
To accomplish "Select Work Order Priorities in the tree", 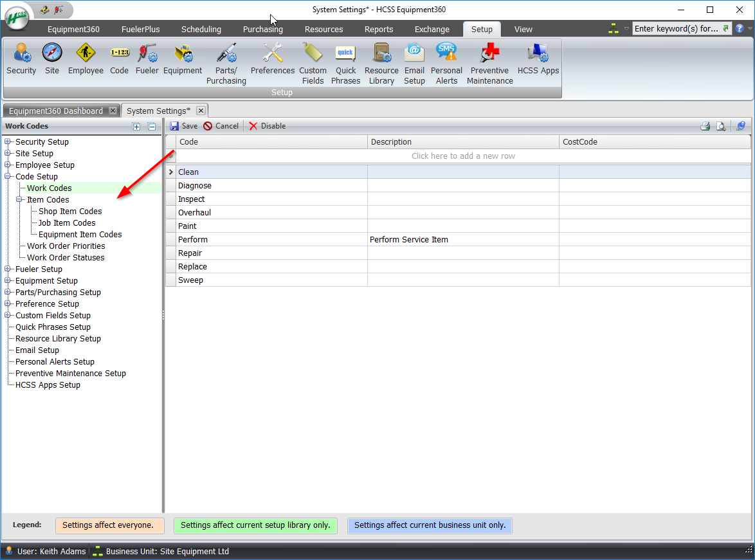I will [66, 246].
